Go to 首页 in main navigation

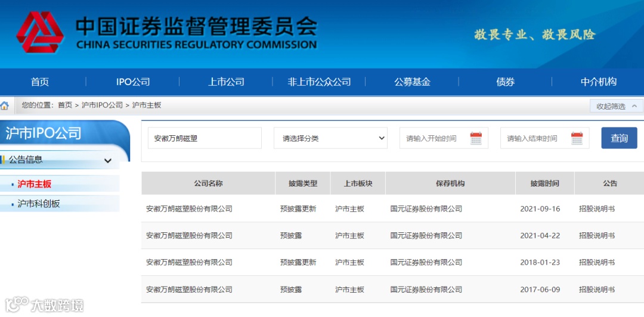40,82
